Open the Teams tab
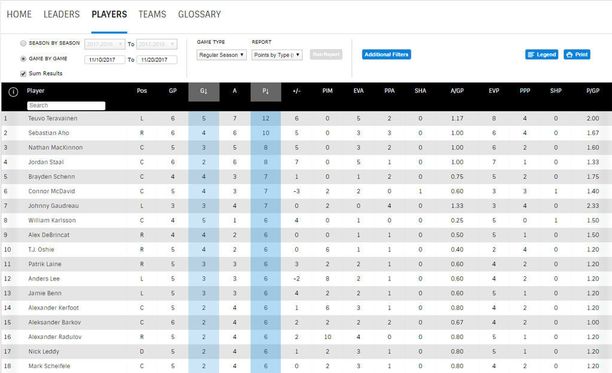 (152, 14)
